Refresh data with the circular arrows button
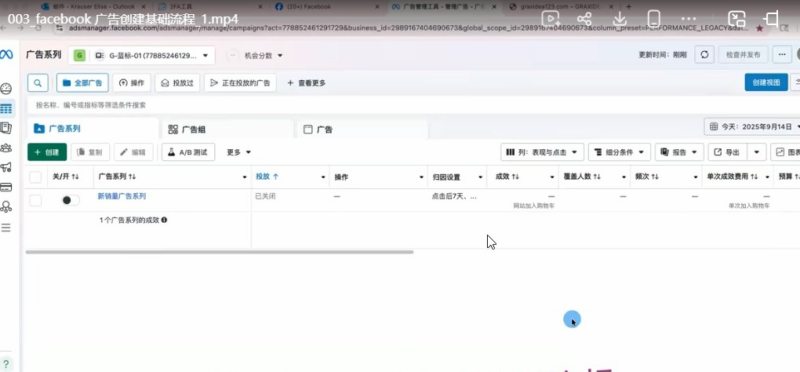The image size is (800, 372). click(x=704, y=55)
